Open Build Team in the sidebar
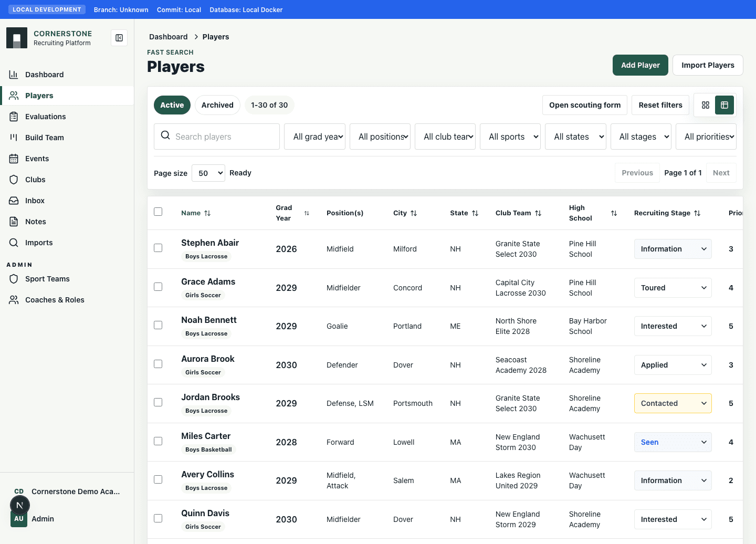 tap(67, 138)
